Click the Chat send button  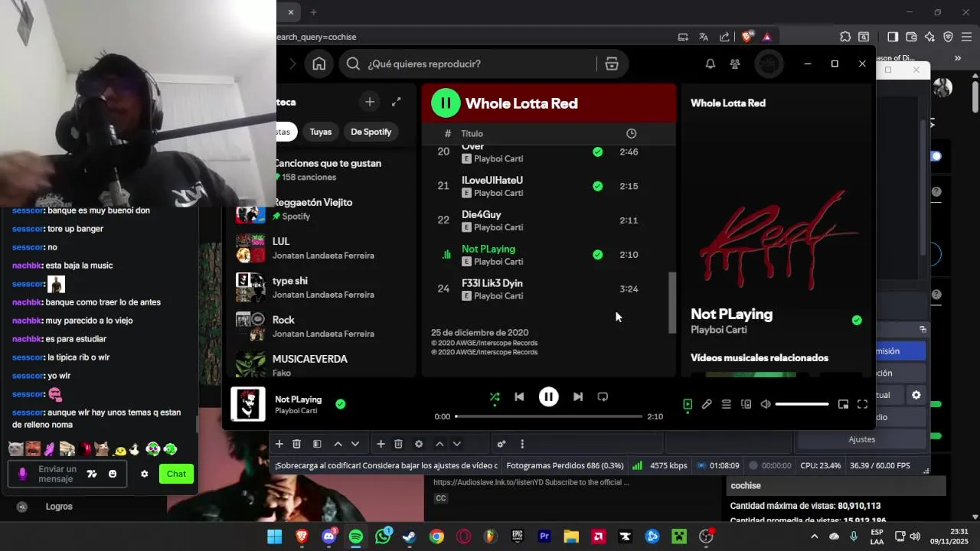[x=176, y=474]
